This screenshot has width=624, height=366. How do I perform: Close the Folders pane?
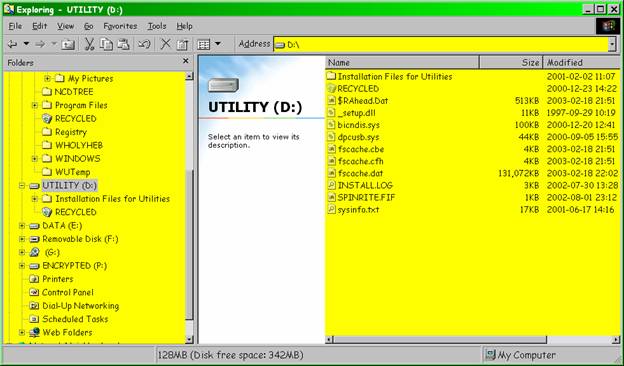(185, 61)
